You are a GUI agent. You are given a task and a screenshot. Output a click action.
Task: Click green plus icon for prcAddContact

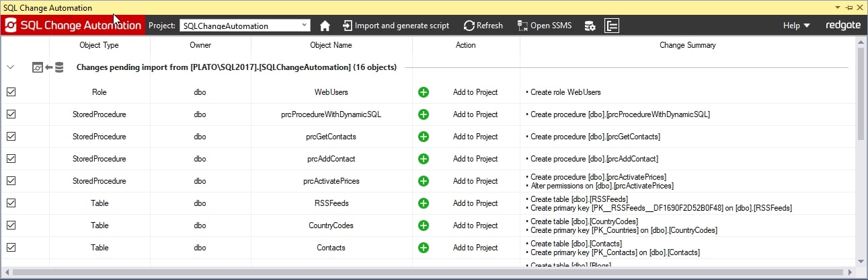coord(424,159)
